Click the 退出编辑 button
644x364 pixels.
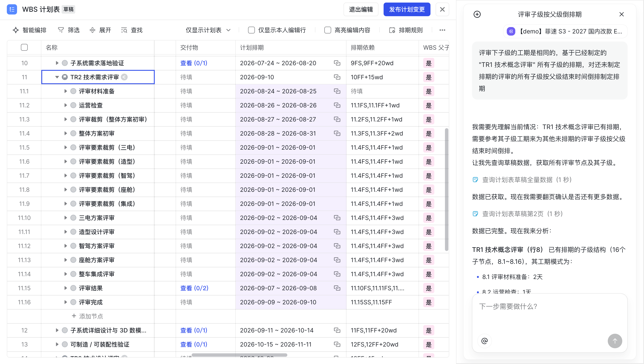tap(361, 10)
